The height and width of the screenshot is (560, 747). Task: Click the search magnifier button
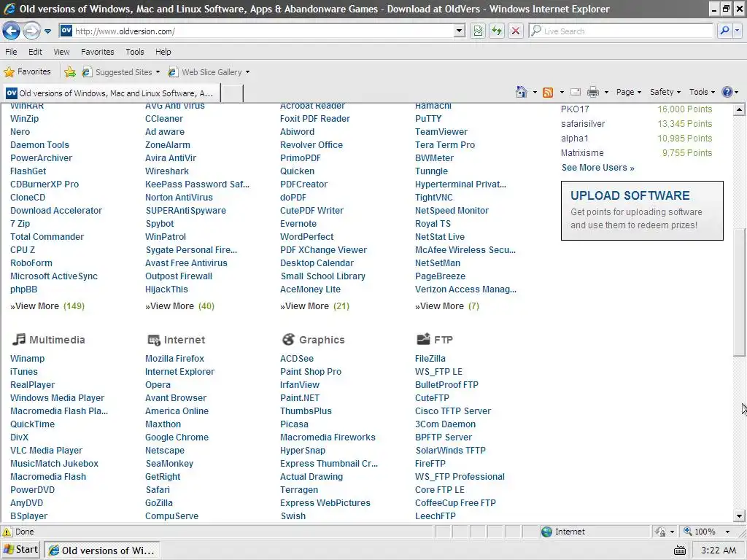coord(724,31)
